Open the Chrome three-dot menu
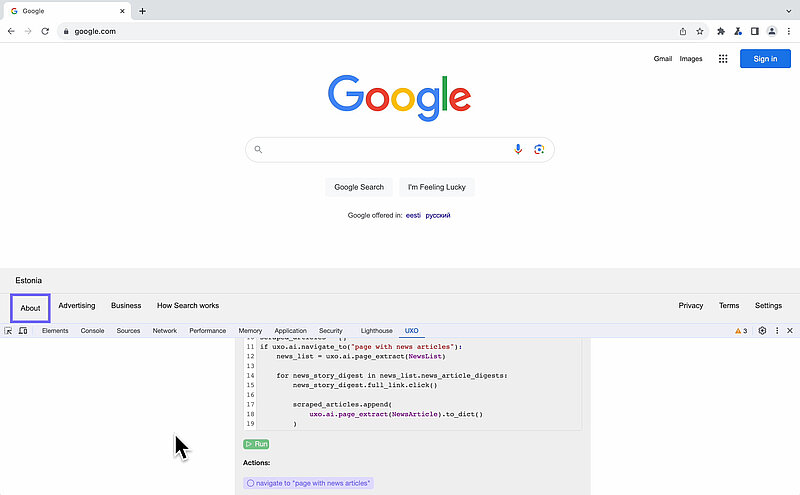Screen dimensions: 800x495 point(788,31)
